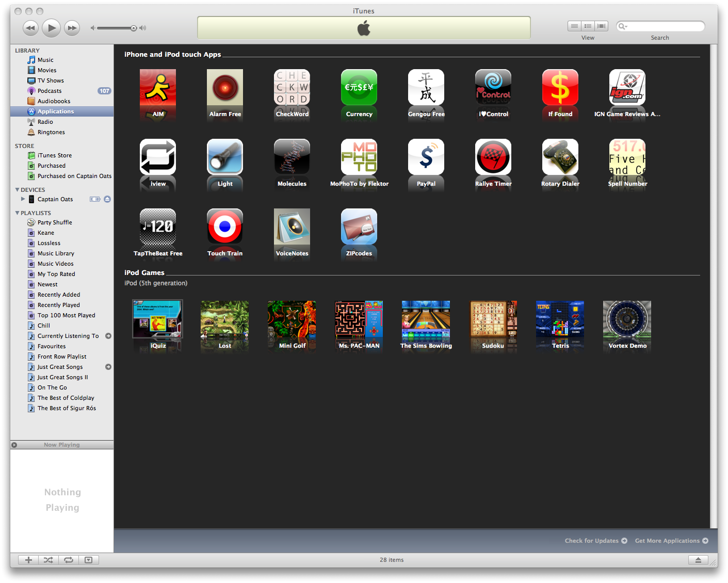
Task: Select the iControl app icon
Action: (x=493, y=87)
